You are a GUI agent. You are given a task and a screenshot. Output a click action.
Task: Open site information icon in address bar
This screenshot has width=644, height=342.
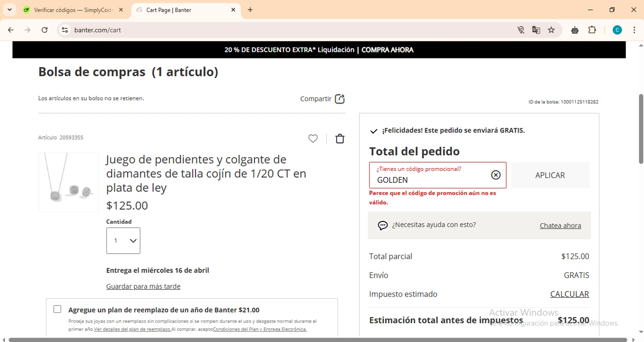tap(65, 30)
